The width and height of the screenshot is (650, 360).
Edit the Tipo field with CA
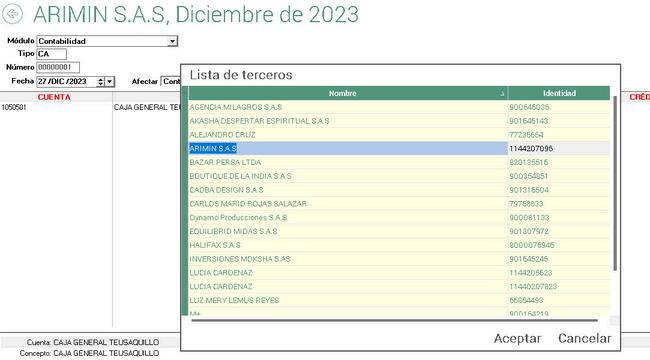pos(51,54)
